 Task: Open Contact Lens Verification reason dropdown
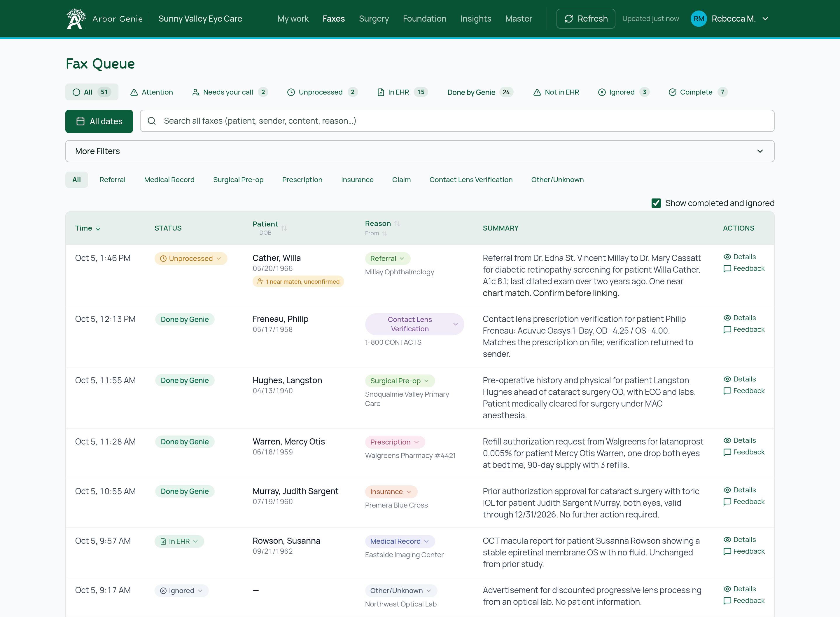(414, 324)
